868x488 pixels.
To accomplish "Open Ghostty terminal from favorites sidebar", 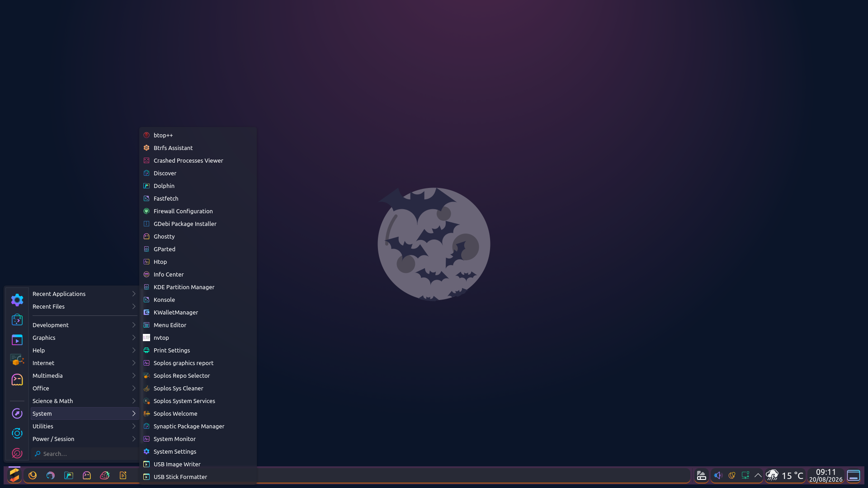I will click(17, 380).
